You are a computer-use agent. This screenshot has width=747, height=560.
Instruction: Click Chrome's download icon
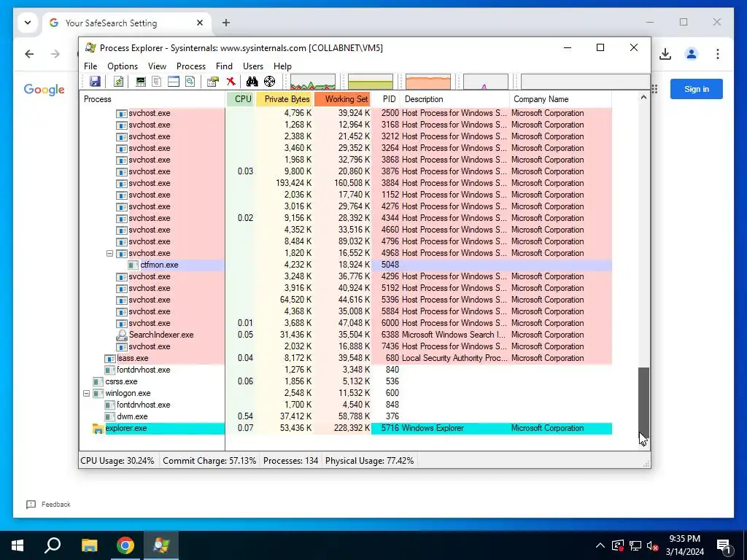tap(665, 54)
